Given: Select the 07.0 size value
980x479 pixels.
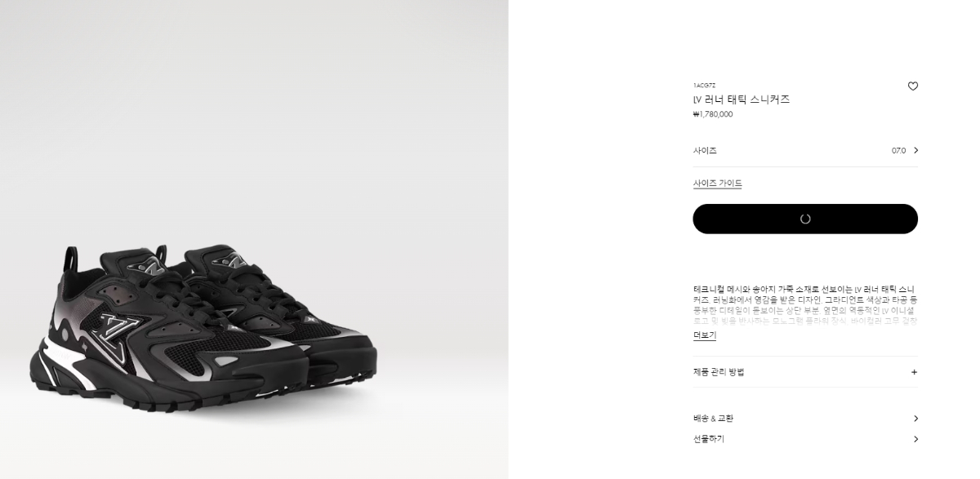Looking at the screenshot, I should 898,151.
